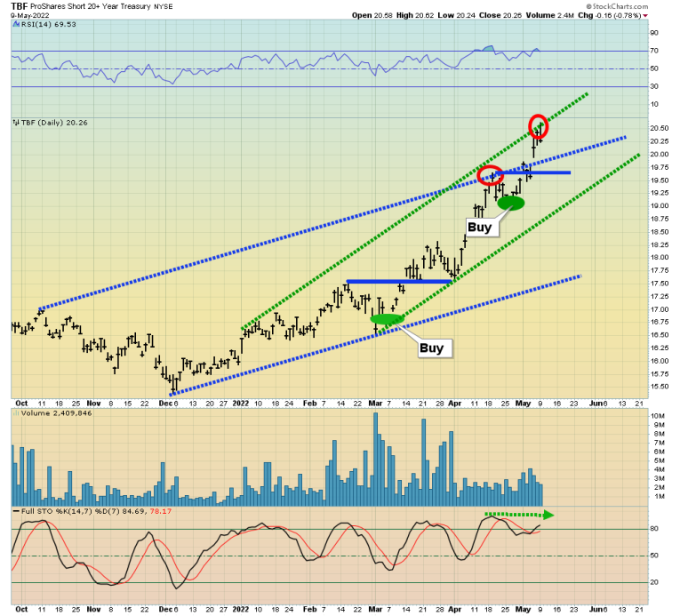Click the upper Buy callout label
Image resolution: width=680 pixels, height=616 pixels.
(x=480, y=228)
